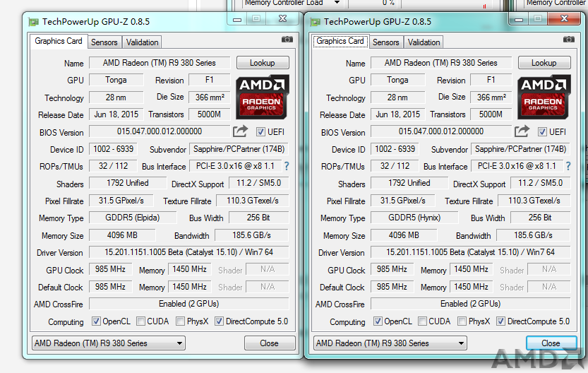Click 185.6 GB/s bandwidth value in right window

coord(533,235)
